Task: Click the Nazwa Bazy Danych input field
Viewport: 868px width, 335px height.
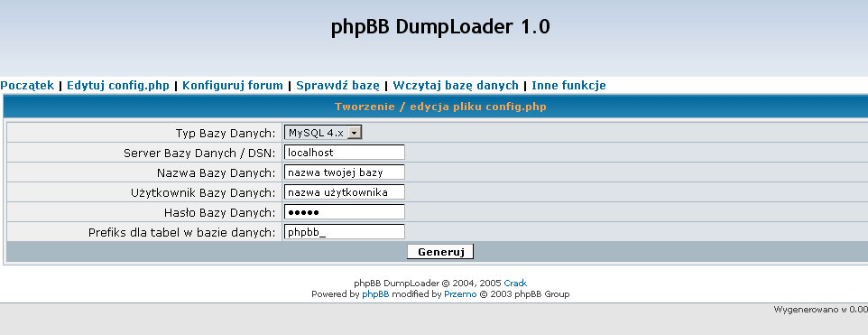Action: click(x=345, y=172)
